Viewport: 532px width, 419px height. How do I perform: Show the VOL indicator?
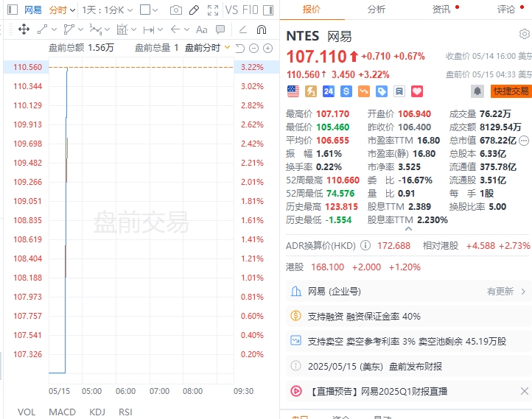coord(27,412)
